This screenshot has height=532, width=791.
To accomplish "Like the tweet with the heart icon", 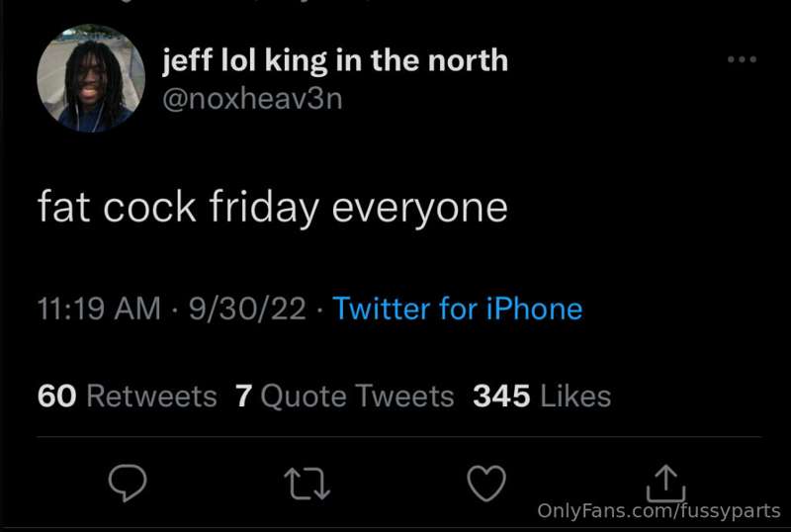I will [485, 483].
